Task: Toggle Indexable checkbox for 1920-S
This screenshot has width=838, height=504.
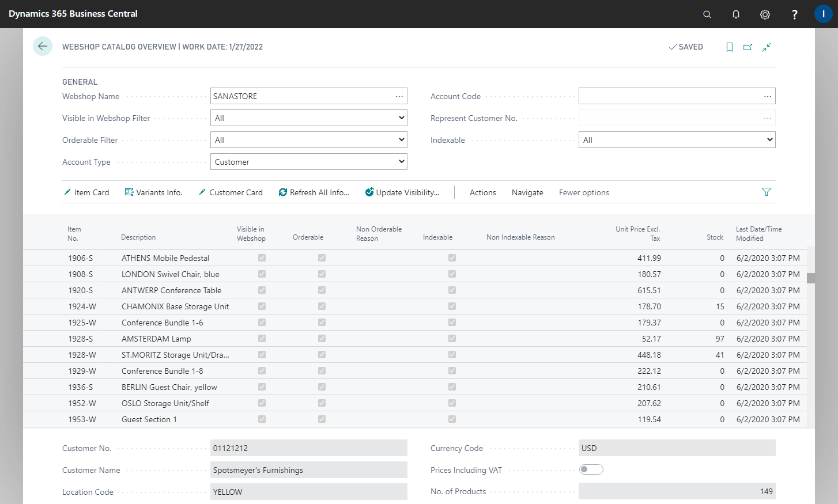Action: 452,290
